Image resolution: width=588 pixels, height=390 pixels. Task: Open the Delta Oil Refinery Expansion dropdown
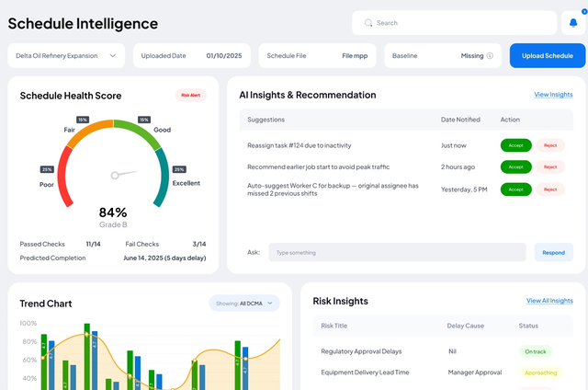(67, 55)
